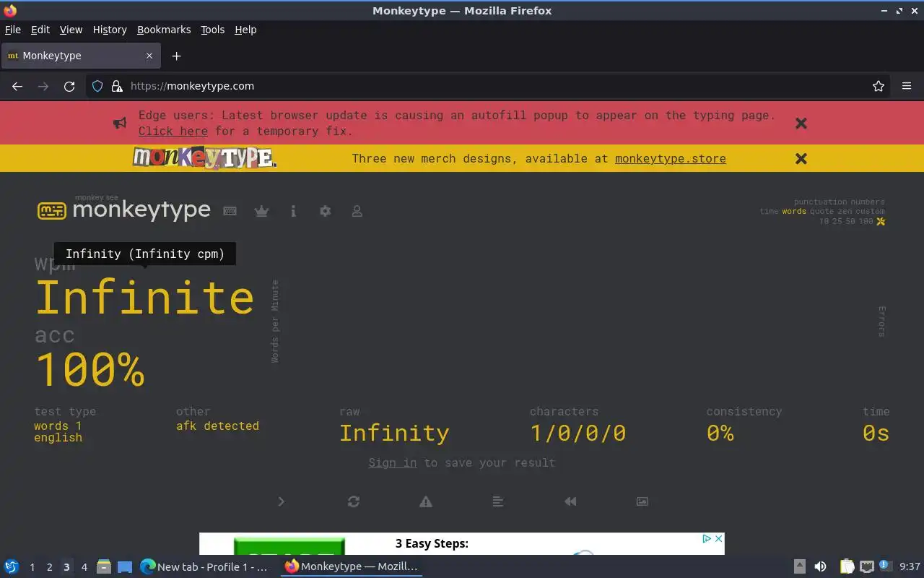Click the 'Click here' temporary fix link
The height and width of the screenshot is (578, 924).
(173, 131)
